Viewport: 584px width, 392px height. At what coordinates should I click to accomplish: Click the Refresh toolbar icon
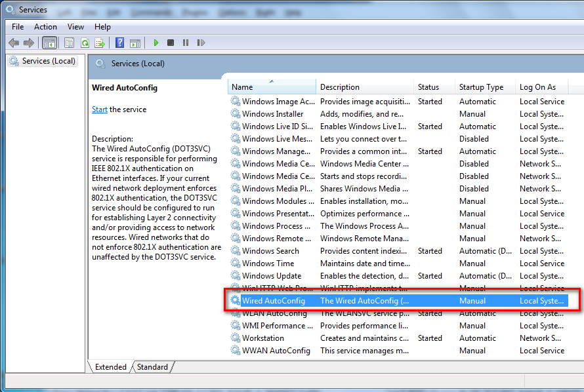85,43
